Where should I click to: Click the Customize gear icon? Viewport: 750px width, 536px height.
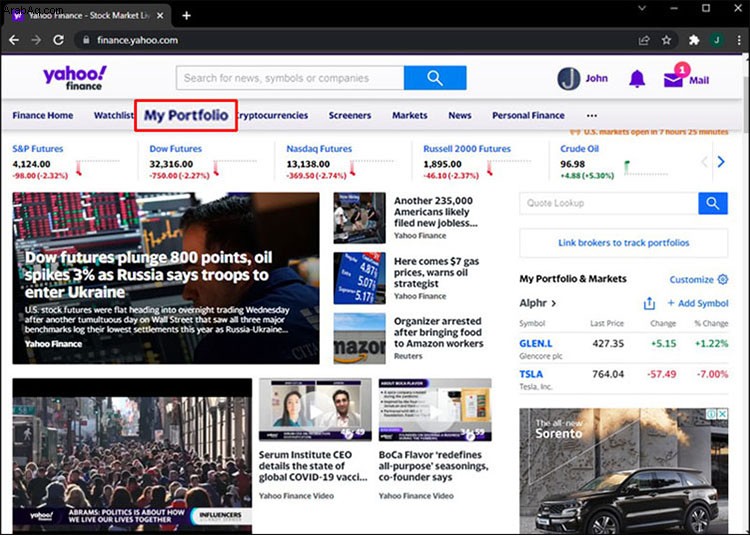tap(723, 279)
